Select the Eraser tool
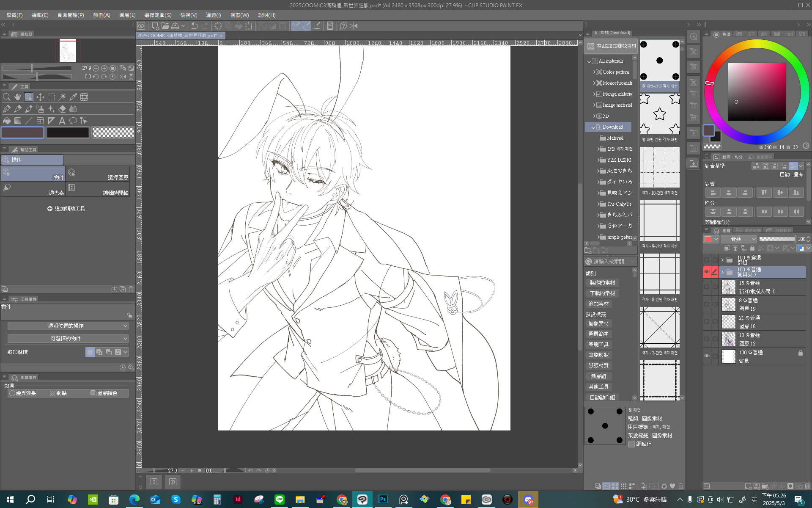 62,109
